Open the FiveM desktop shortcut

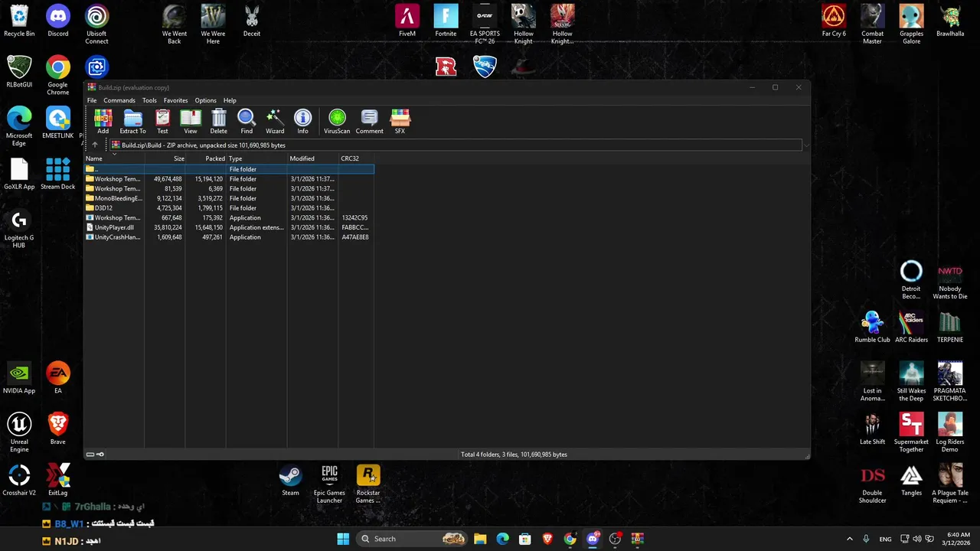pyautogui.click(x=407, y=21)
